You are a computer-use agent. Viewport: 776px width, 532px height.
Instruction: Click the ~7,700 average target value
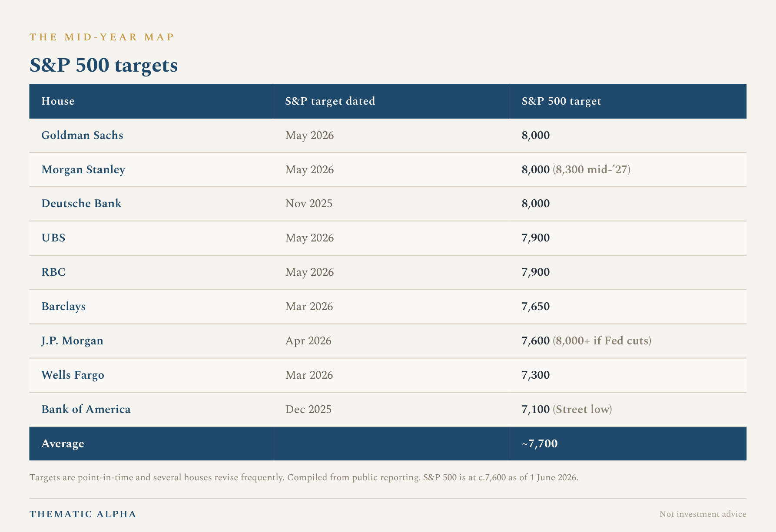click(x=540, y=444)
